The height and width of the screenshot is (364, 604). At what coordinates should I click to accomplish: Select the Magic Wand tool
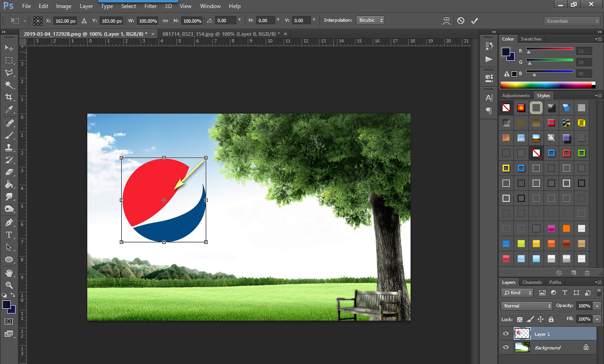(x=9, y=85)
